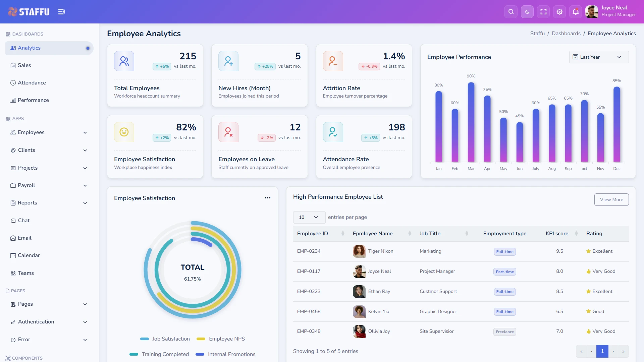
Task: Click the Mar bar in performance chart
Action: [471, 122]
